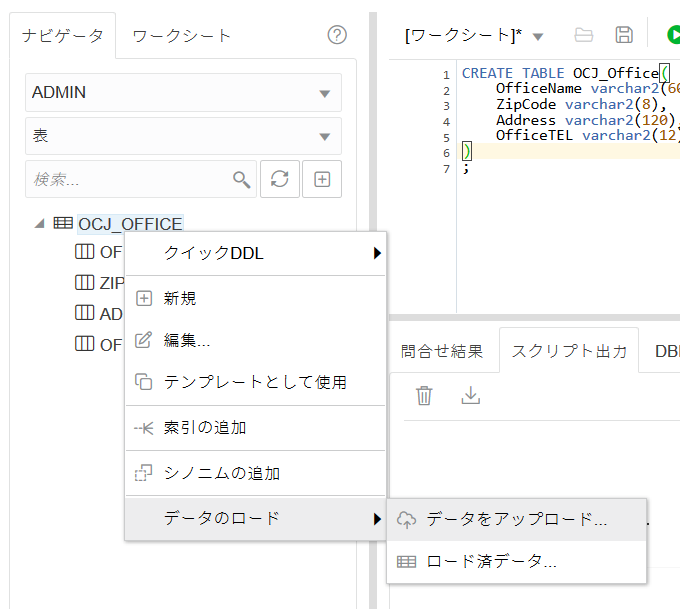The image size is (680, 609).
Task: Choose 索引の追加 menu item
Action: click(255, 428)
